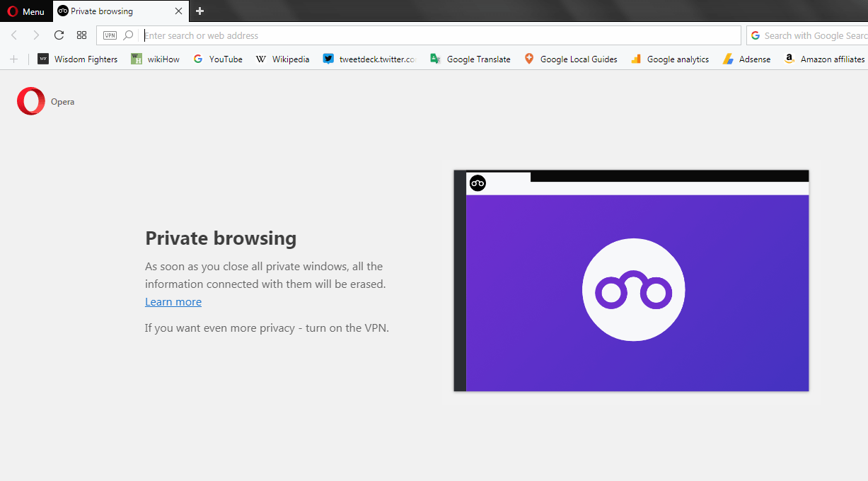This screenshot has width=868, height=481.
Task: Open the Wisdom Fighters bookmark
Action: pos(78,59)
